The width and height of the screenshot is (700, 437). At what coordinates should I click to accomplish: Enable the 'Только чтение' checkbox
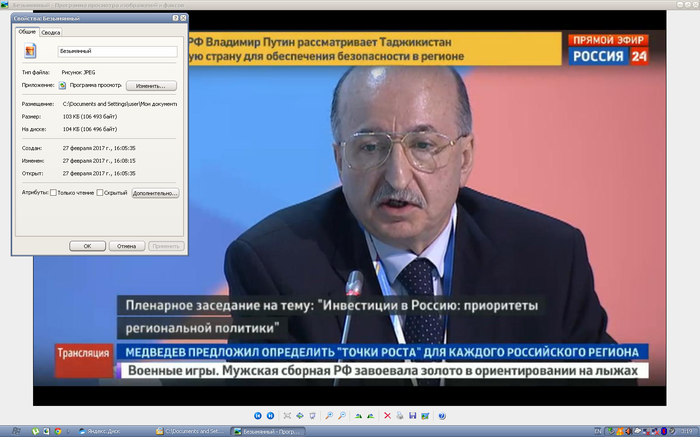tap(53, 192)
